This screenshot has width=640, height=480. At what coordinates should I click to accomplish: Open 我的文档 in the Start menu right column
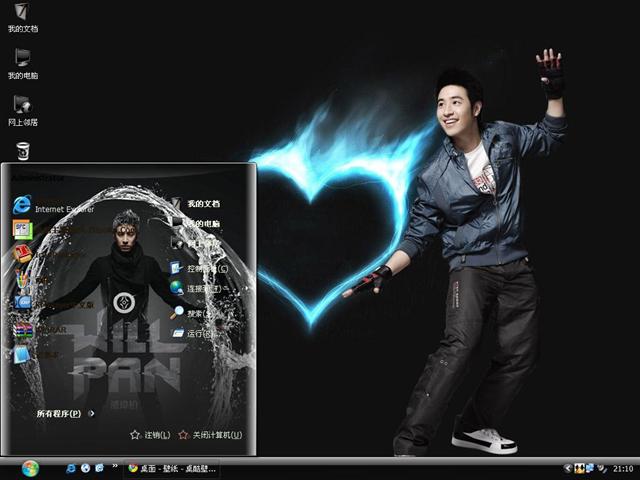pos(196,203)
